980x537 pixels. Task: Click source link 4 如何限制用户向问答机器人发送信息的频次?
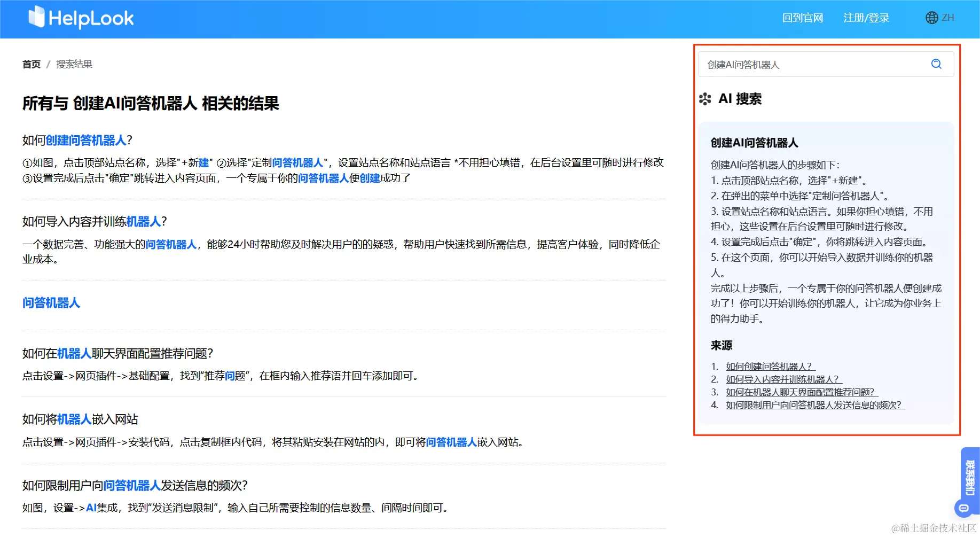(x=815, y=405)
